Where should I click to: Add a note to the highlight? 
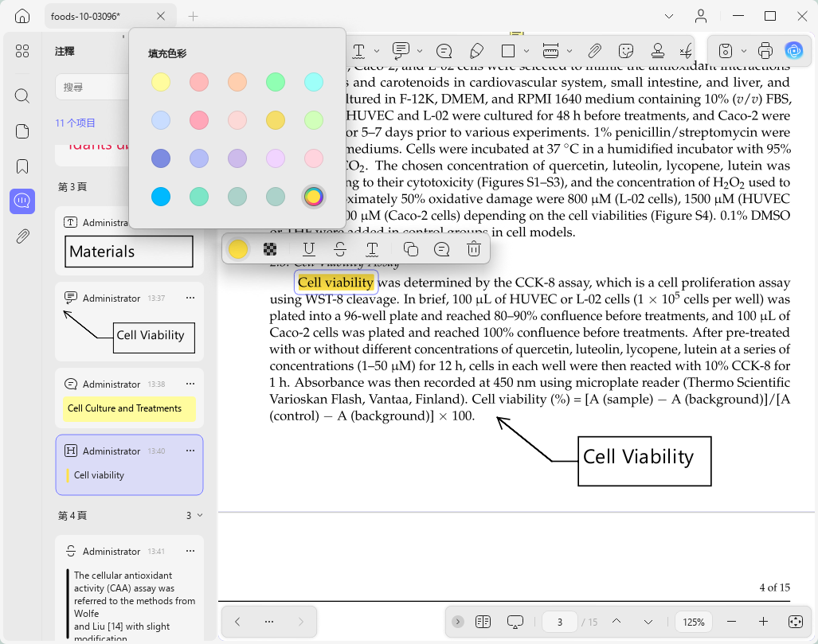442,249
